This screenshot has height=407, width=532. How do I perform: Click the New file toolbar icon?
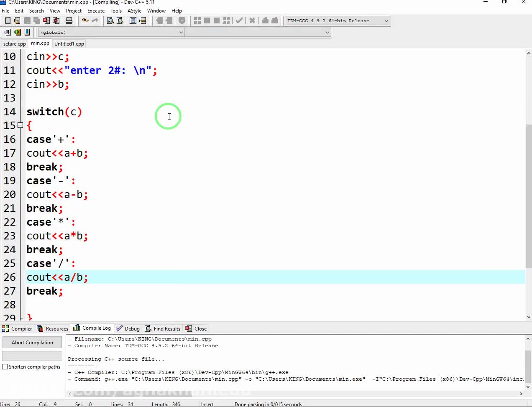point(8,20)
